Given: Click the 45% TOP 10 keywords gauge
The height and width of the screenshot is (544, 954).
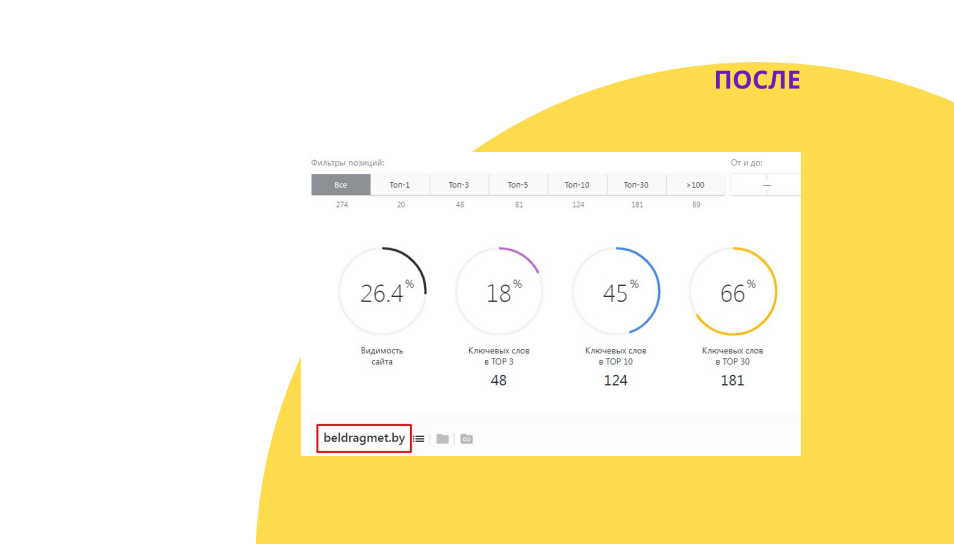Looking at the screenshot, I should (616, 291).
